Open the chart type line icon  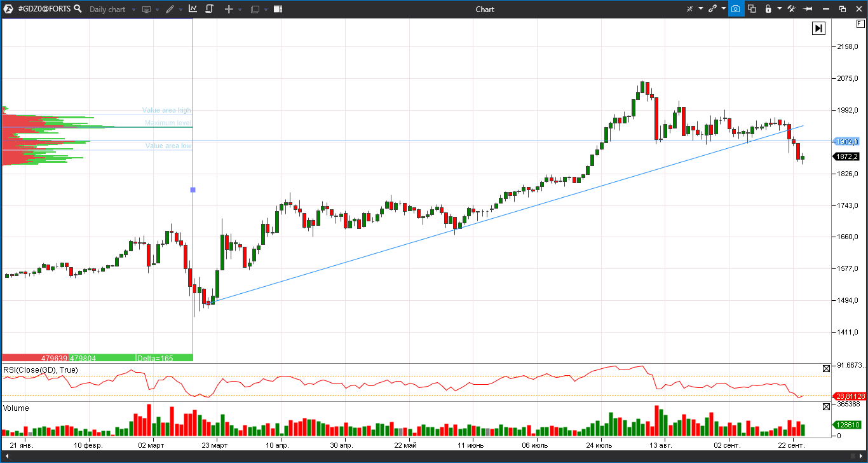pyautogui.click(x=193, y=9)
